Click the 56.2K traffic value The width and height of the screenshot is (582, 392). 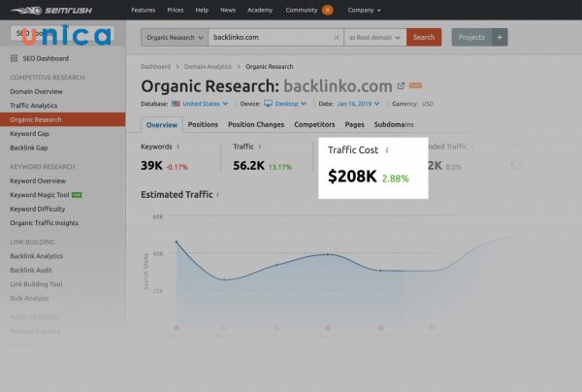point(248,166)
